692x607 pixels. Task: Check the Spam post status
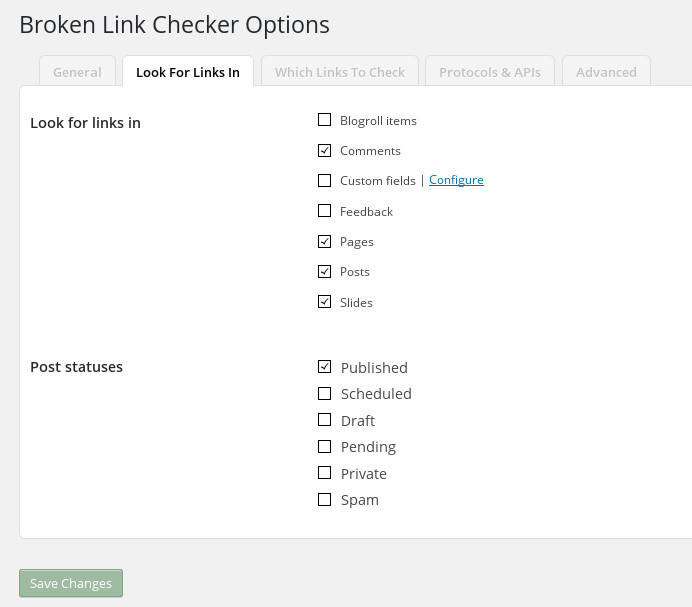pos(324,499)
